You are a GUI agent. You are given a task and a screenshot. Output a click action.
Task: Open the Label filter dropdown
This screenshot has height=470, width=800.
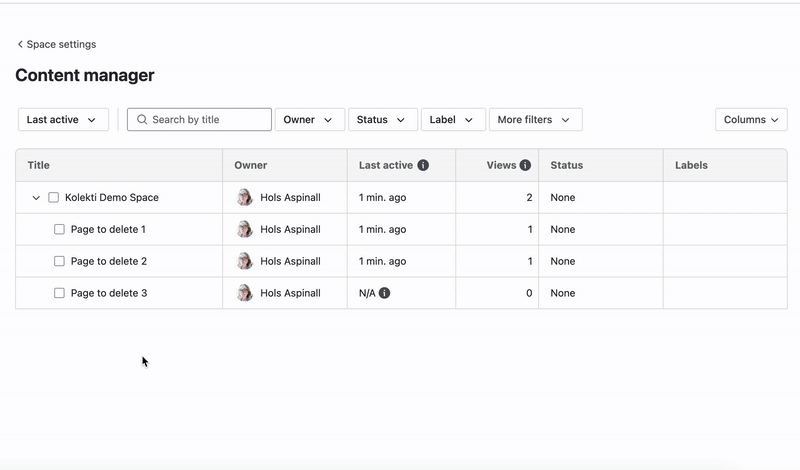point(453,119)
